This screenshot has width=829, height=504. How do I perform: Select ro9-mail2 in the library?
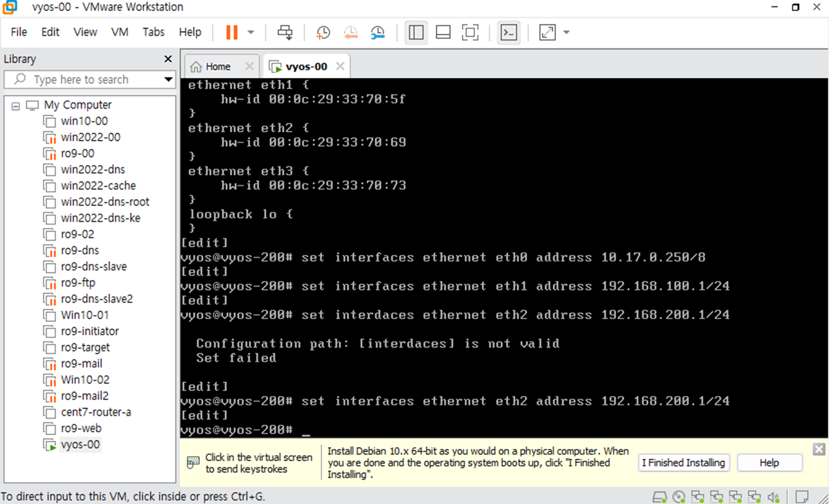[84, 396]
